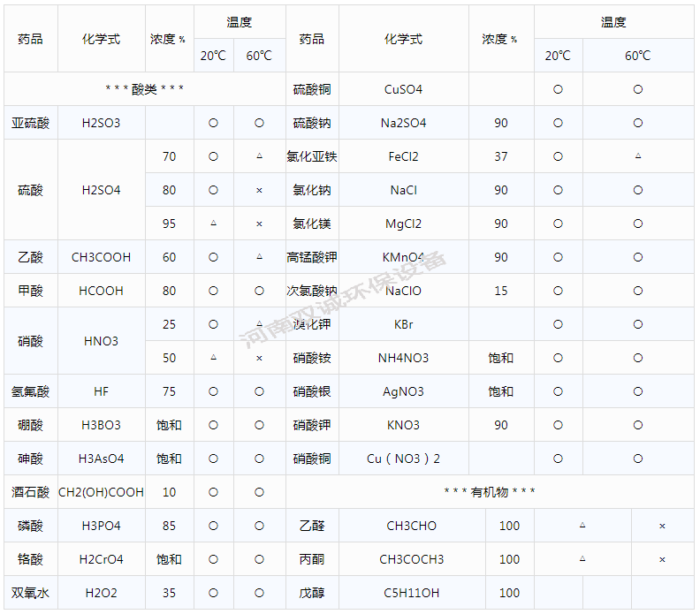This screenshot has width=700, height=614.
Task: Select the 有机物 section header row
Action: 490,493
